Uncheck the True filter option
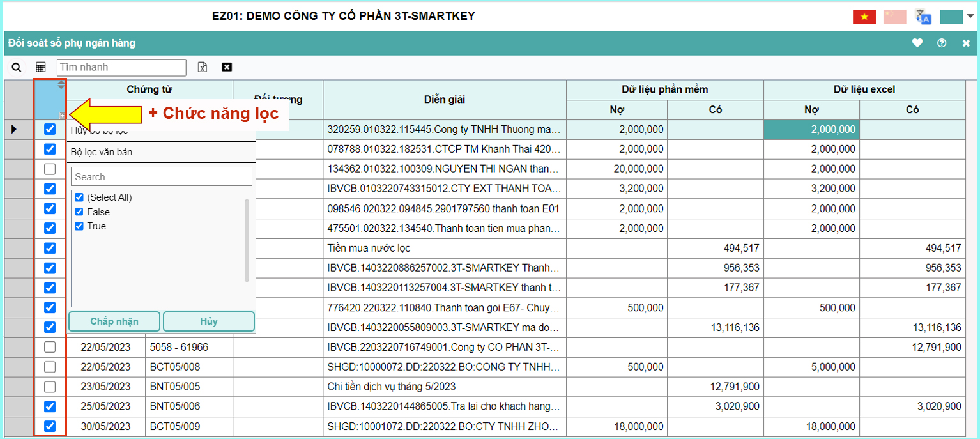 (x=79, y=226)
